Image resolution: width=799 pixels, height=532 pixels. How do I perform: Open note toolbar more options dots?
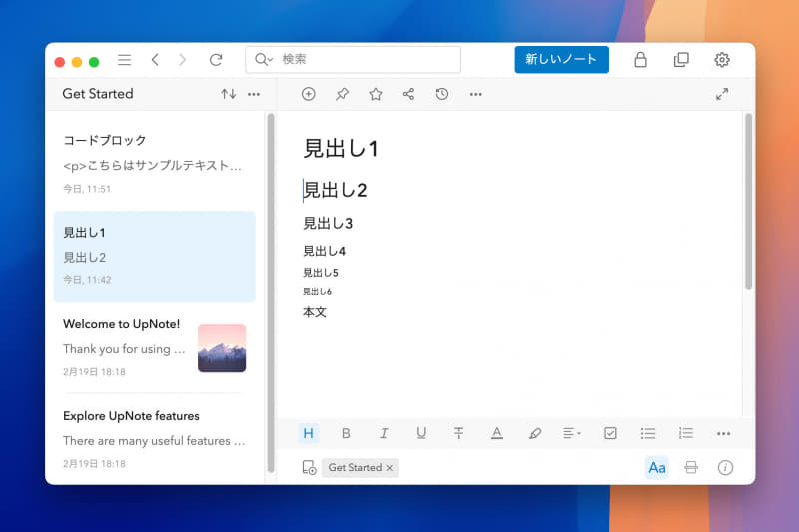[x=476, y=94]
